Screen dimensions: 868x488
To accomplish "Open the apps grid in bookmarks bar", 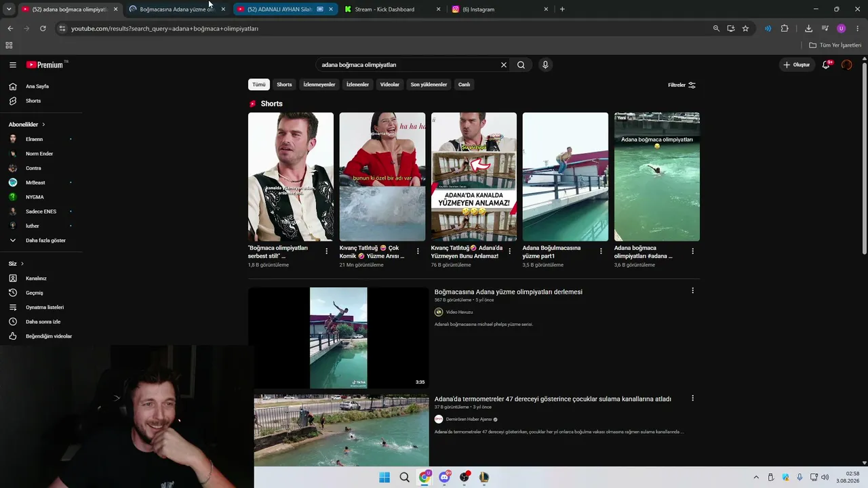I will tap(9, 45).
